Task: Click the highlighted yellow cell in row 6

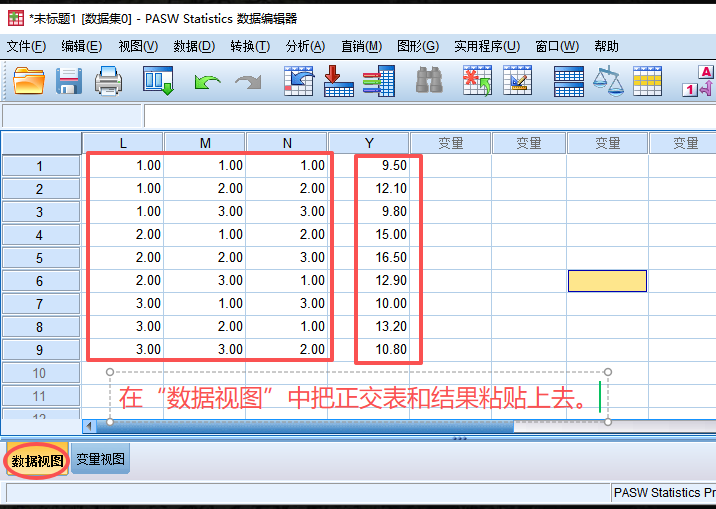Action: click(607, 281)
